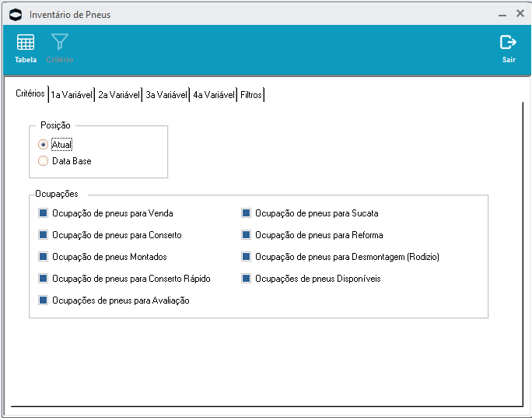Toggle Ocupação de pneus para Desmontagem (Rodízio)
Screen dimensions: 532x418
[x=247, y=256]
